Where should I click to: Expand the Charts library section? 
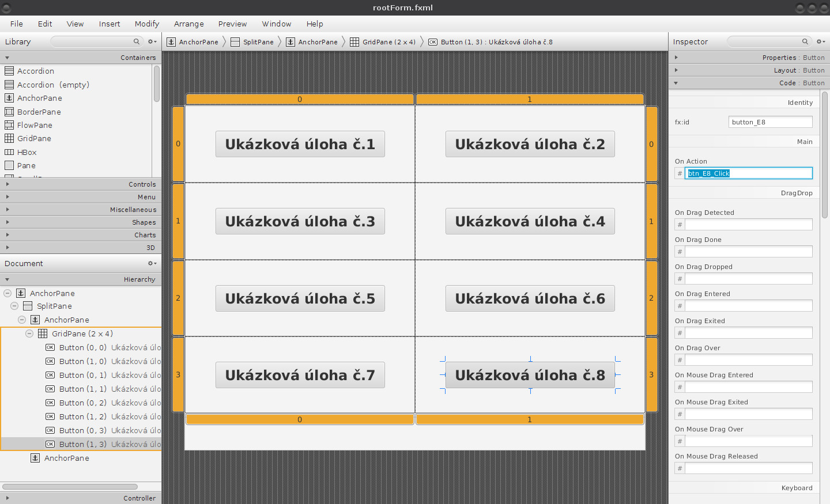click(x=80, y=235)
